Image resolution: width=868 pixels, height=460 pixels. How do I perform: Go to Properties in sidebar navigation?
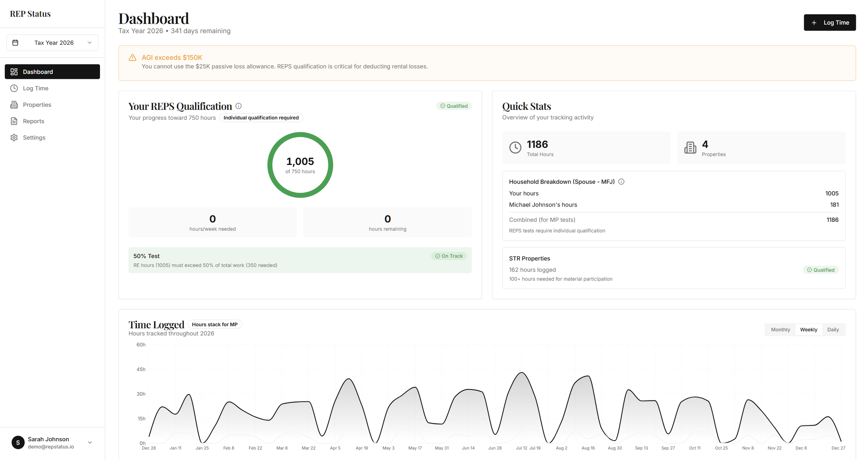pyautogui.click(x=37, y=104)
